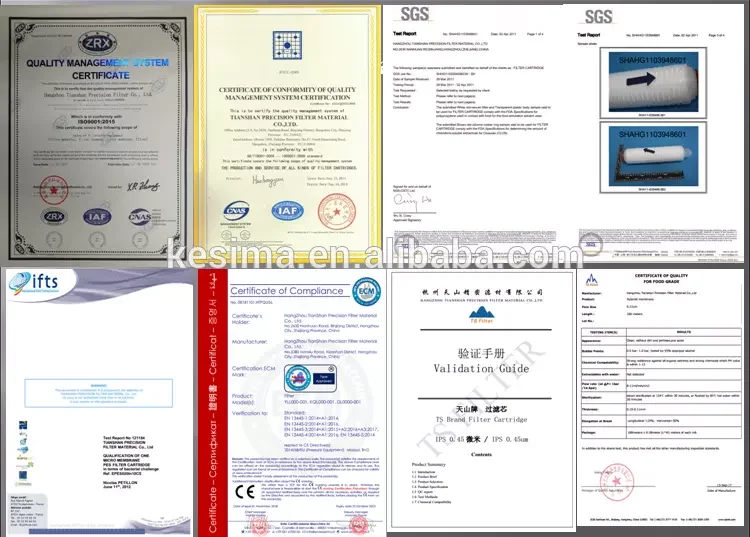Select the lower filter cartridge photo
This screenshot has height=537, width=750.
tap(653, 158)
